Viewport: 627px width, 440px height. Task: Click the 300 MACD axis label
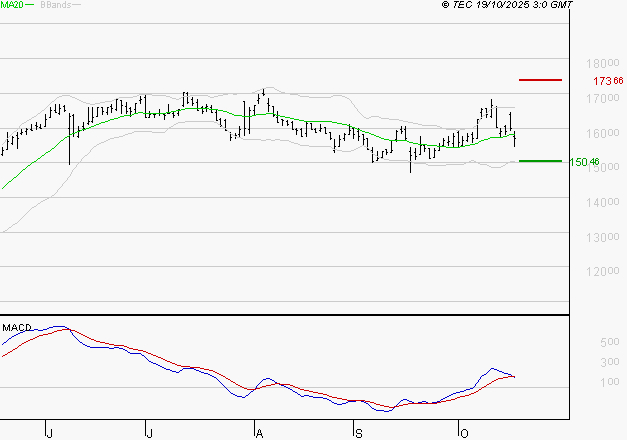[x=609, y=362]
